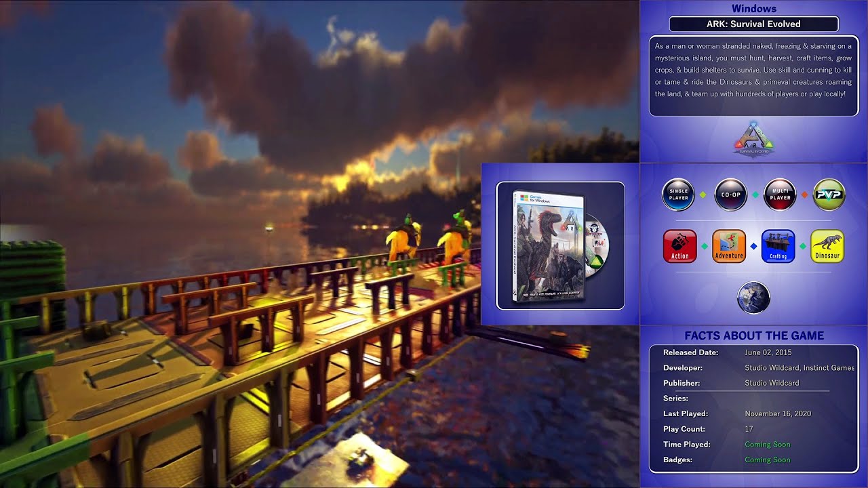This screenshot has height=488, width=868.
Task: Click the Facts About The Game heading
Action: [x=754, y=335]
